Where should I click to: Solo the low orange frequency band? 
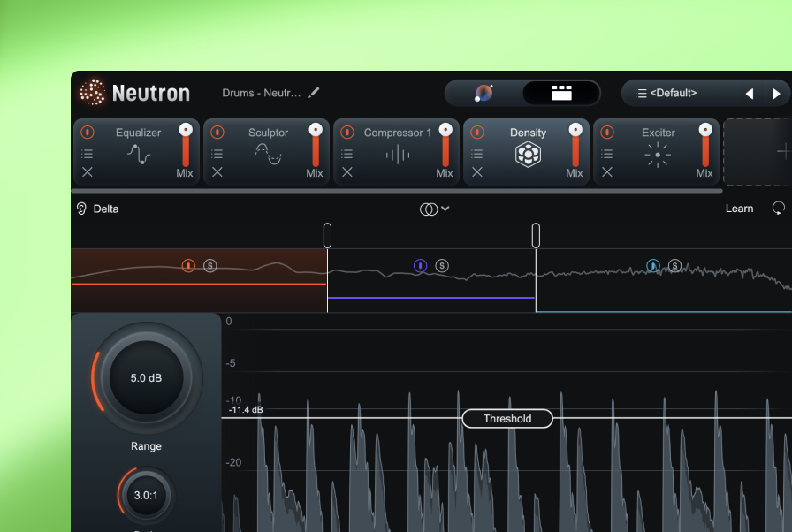pyautogui.click(x=209, y=265)
